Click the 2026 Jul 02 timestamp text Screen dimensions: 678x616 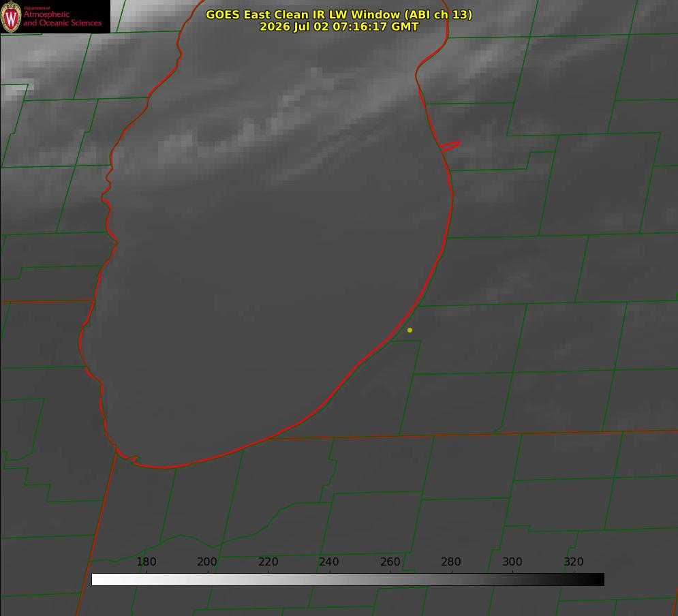pyautogui.click(x=339, y=27)
